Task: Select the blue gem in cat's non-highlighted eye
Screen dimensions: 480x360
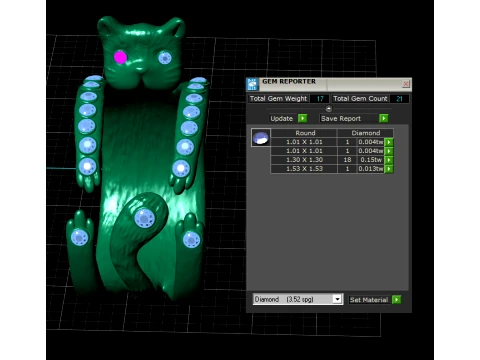Action: 165,58
